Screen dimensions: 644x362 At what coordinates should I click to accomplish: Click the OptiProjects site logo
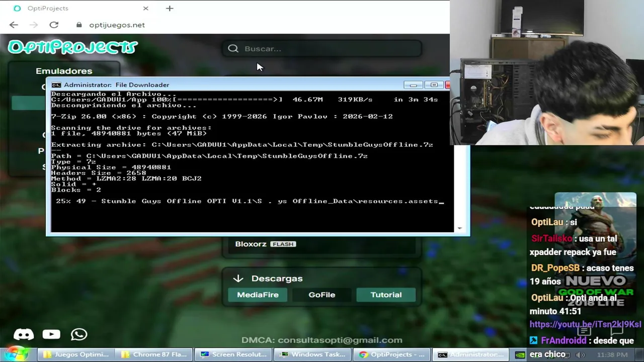click(x=72, y=47)
